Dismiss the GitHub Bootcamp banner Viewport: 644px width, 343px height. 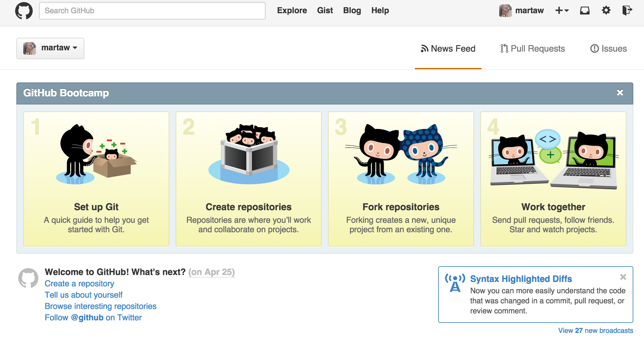click(620, 93)
